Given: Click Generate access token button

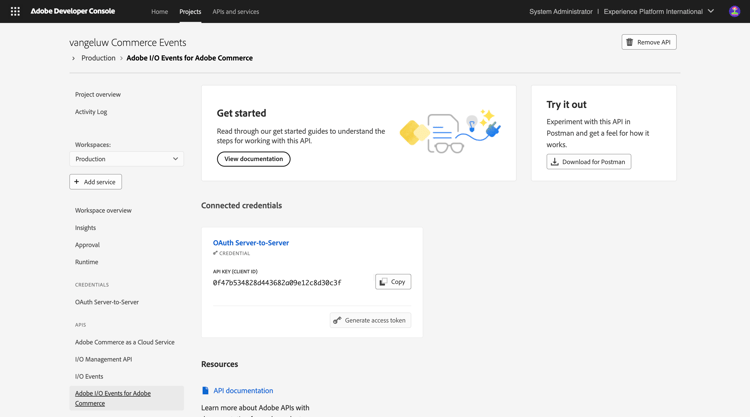Looking at the screenshot, I should coord(370,320).
